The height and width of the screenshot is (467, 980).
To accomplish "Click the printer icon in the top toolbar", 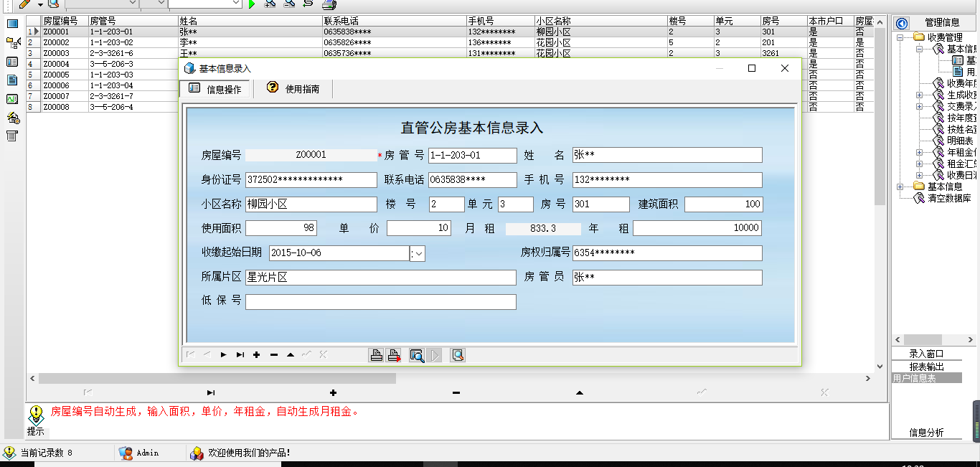I will pyautogui.click(x=329, y=4).
